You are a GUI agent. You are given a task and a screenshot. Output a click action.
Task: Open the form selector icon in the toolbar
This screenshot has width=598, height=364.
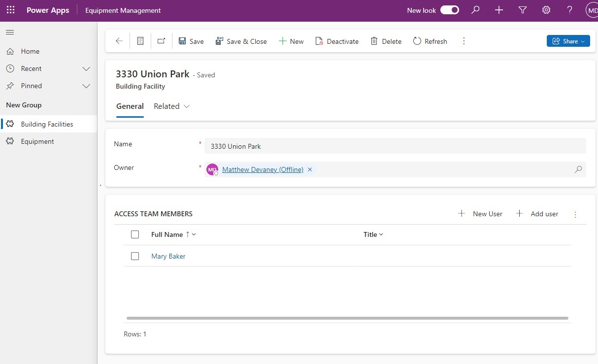pos(140,41)
